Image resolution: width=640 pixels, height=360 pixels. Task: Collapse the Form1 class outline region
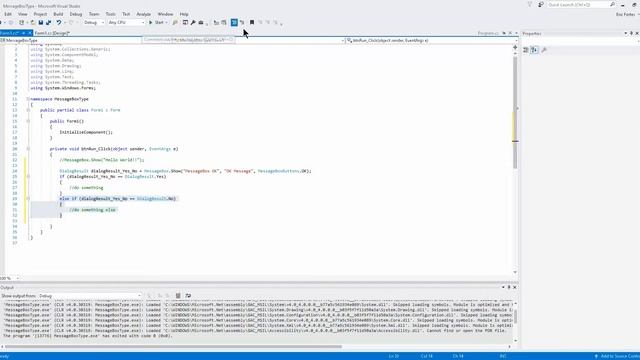(28, 110)
